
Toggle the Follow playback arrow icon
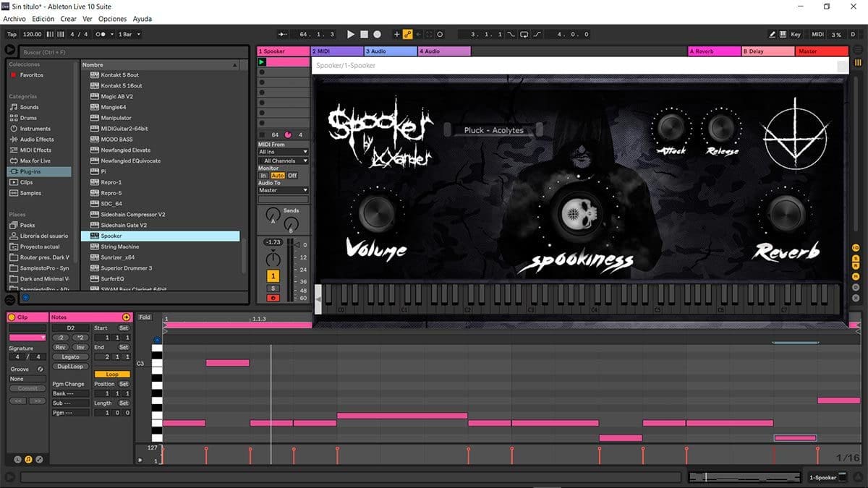pyautogui.click(x=283, y=34)
